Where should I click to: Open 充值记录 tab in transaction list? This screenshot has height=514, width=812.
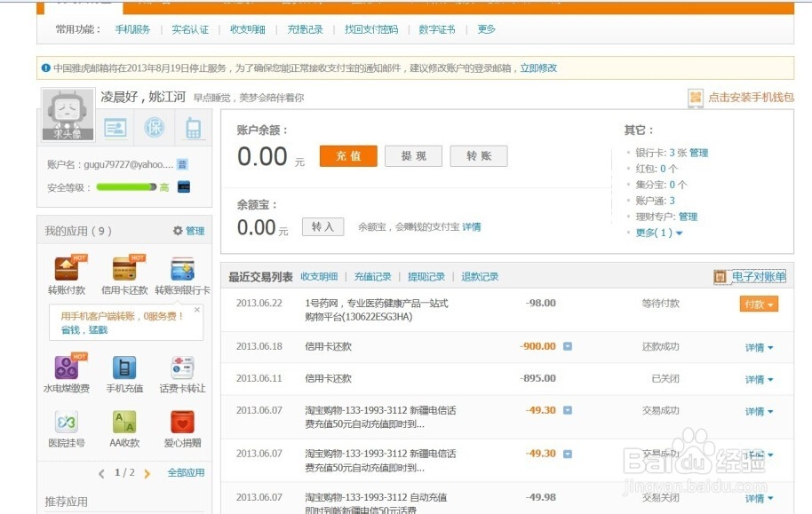(x=372, y=277)
